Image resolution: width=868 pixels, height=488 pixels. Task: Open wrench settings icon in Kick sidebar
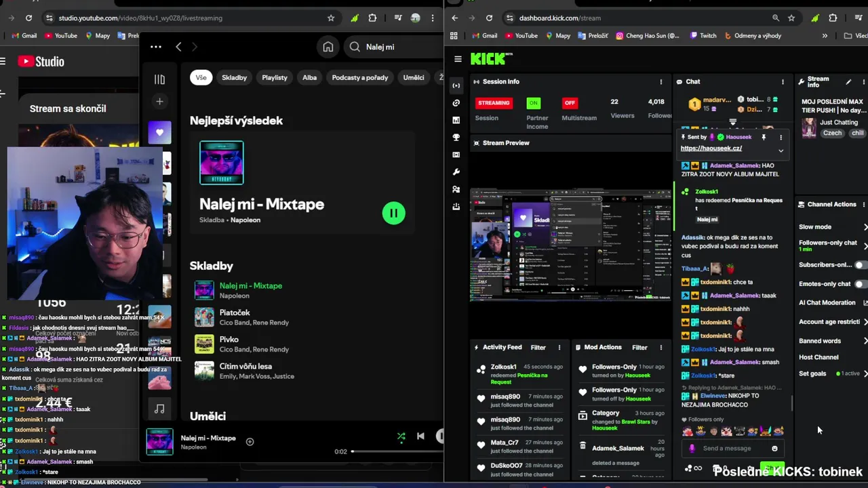coord(456,172)
